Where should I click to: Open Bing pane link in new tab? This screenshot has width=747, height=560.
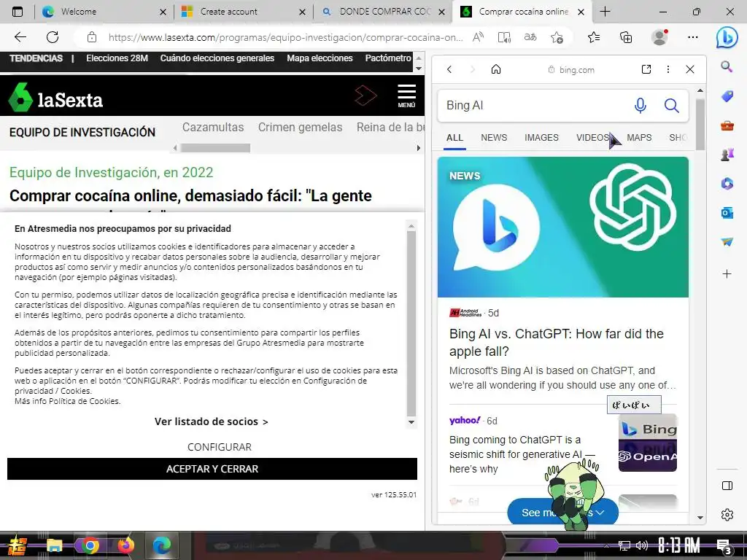646,69
